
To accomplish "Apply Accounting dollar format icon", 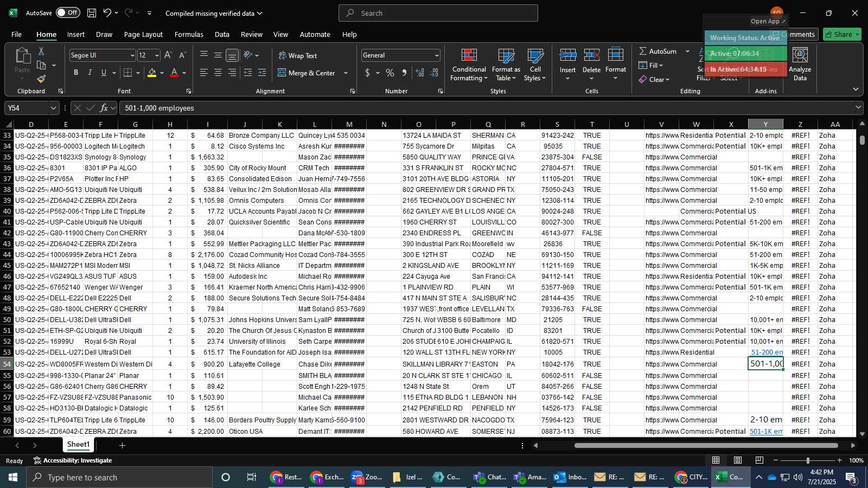I will point(367,73).
